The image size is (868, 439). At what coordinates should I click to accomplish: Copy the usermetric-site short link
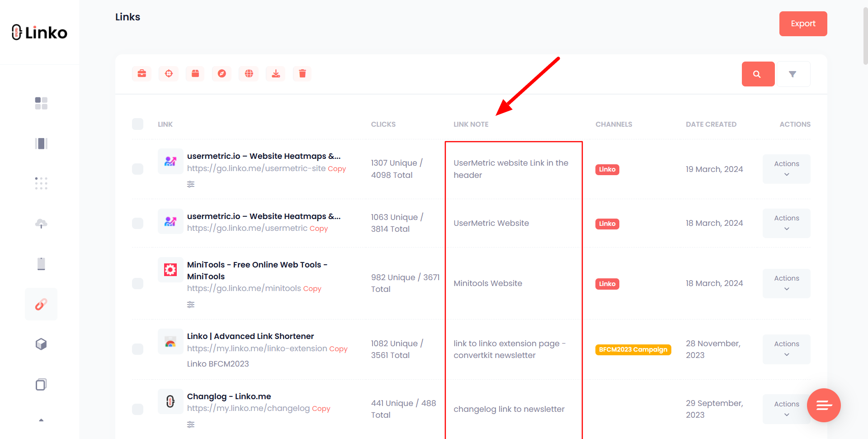tap(337, 169)
